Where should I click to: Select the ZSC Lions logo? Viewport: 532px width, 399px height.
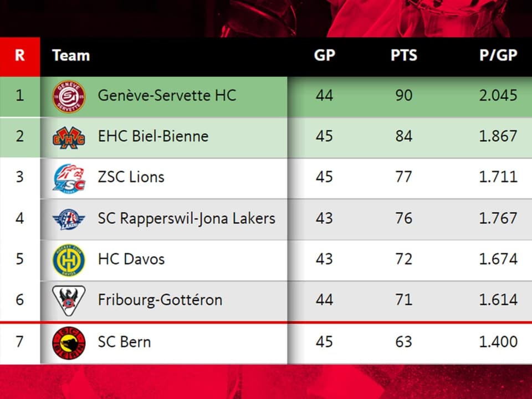[x=69, y=179]
